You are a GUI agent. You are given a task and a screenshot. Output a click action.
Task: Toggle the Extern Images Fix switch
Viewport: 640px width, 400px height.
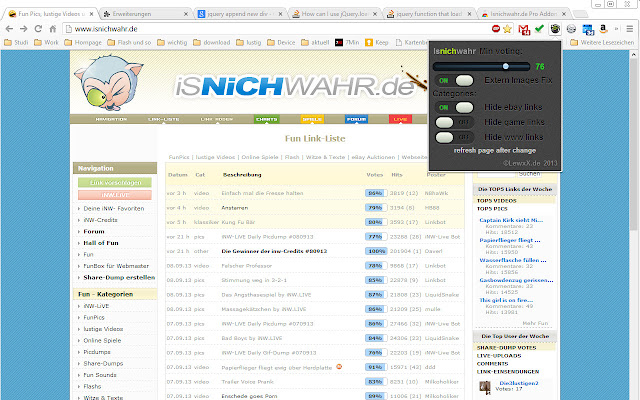pyautogui.click(x=454, y=80)
